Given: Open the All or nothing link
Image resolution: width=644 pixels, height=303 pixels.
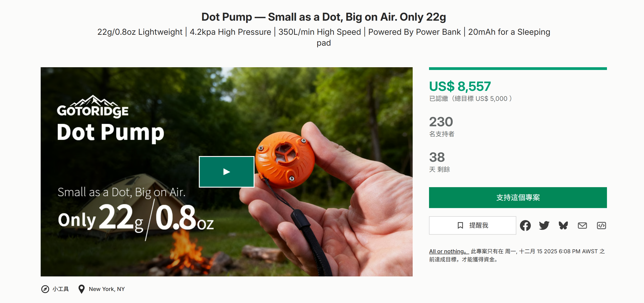Looking at the screenshot, I should pyautogui.click(x=449, y=251).
